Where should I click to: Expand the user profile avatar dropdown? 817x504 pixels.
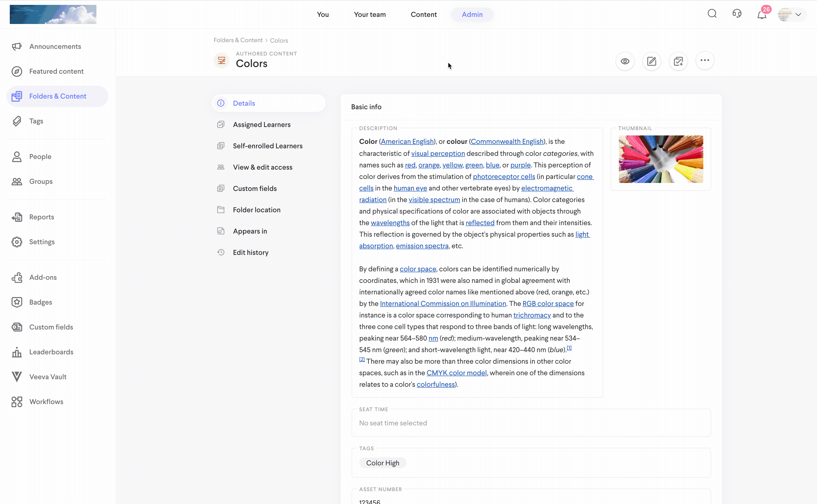click(x=792, y=14)
